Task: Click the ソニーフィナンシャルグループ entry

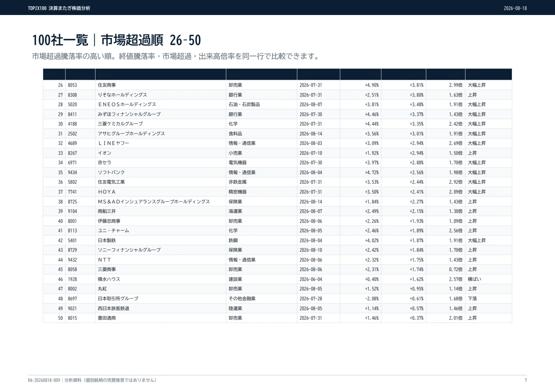Action: click(x=129, y=250)
